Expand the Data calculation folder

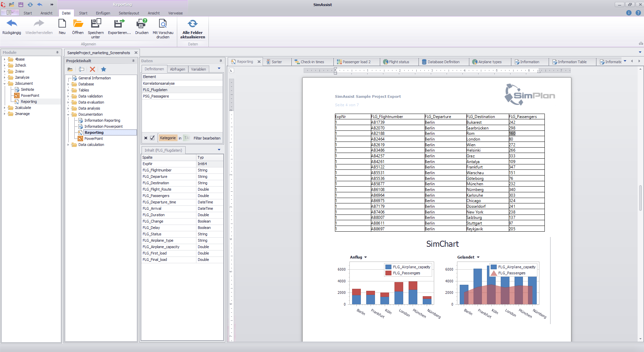coord(68,145)
